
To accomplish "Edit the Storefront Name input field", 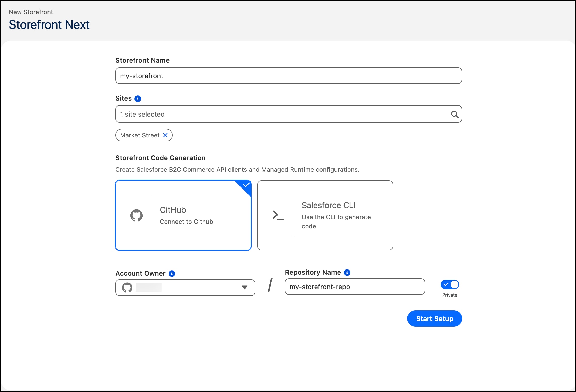I will tap(289, 76).
